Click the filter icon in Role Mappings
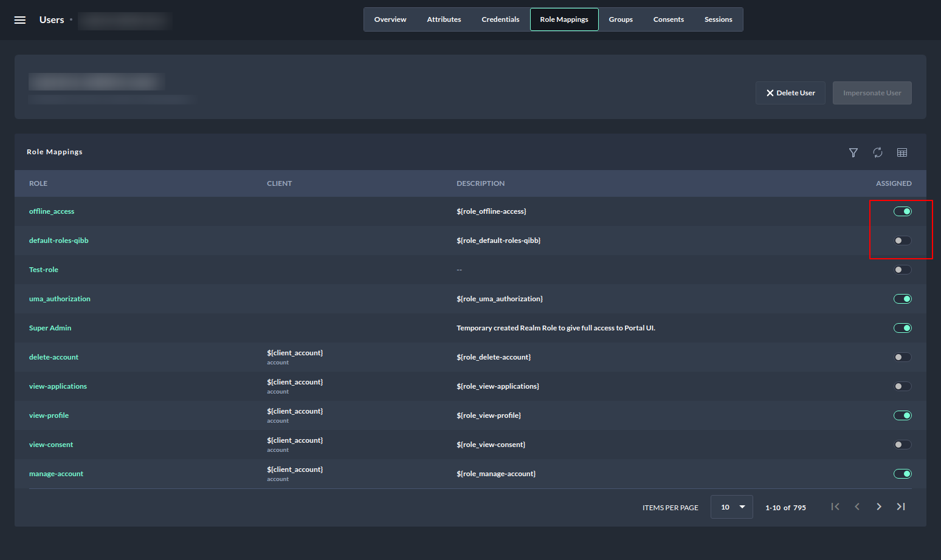This screenshot has height=560, width=941. pyautogui.click(x=853, y=152)
